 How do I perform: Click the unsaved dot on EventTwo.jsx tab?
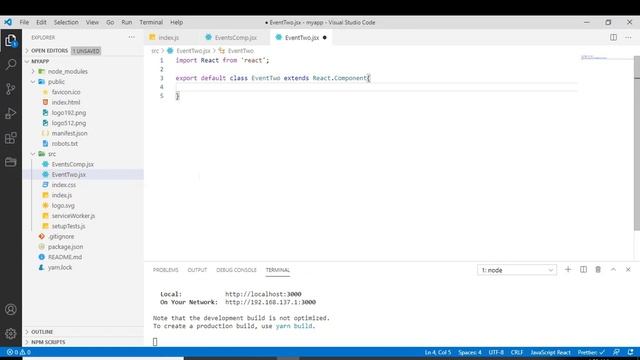tap(324, 38)
